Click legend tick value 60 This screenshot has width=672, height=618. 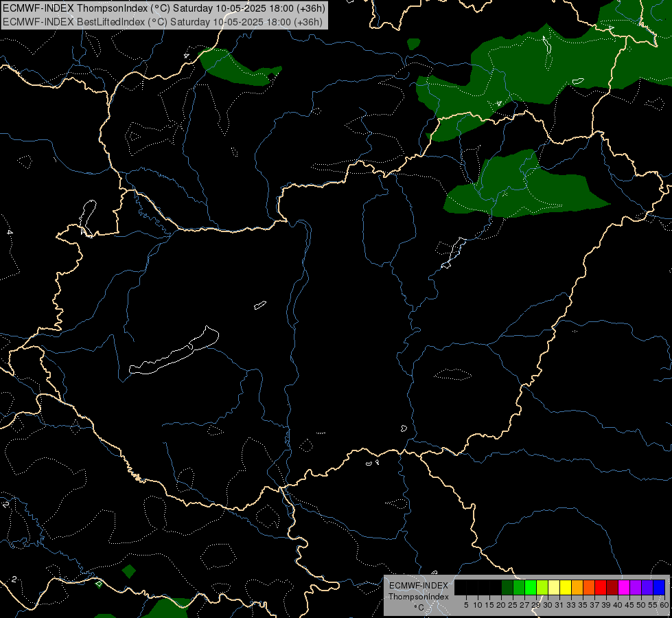(664, 605)
